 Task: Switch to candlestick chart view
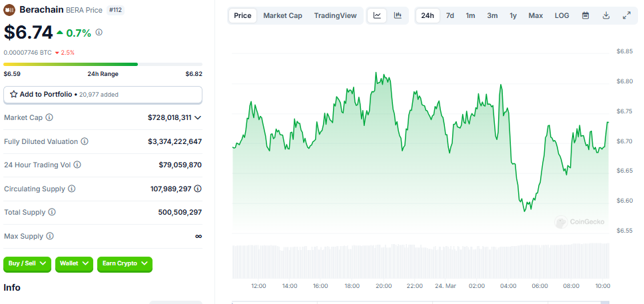pos(398,15)
